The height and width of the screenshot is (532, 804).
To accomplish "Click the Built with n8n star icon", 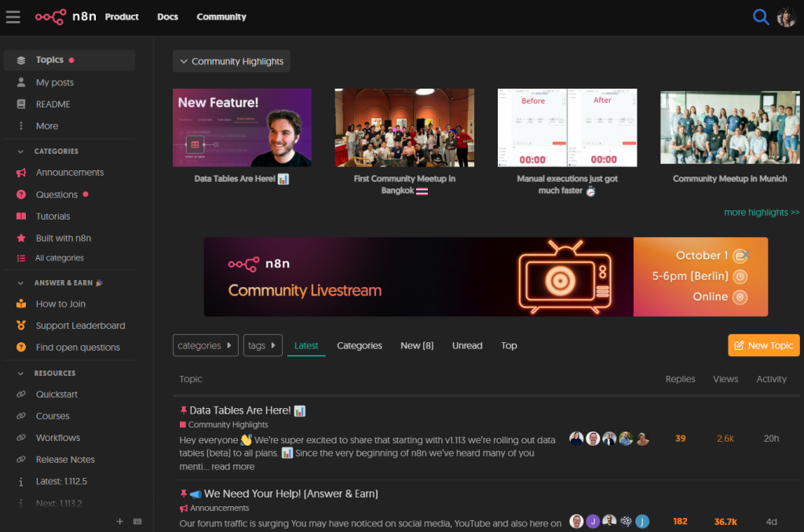I will point(21,239).
